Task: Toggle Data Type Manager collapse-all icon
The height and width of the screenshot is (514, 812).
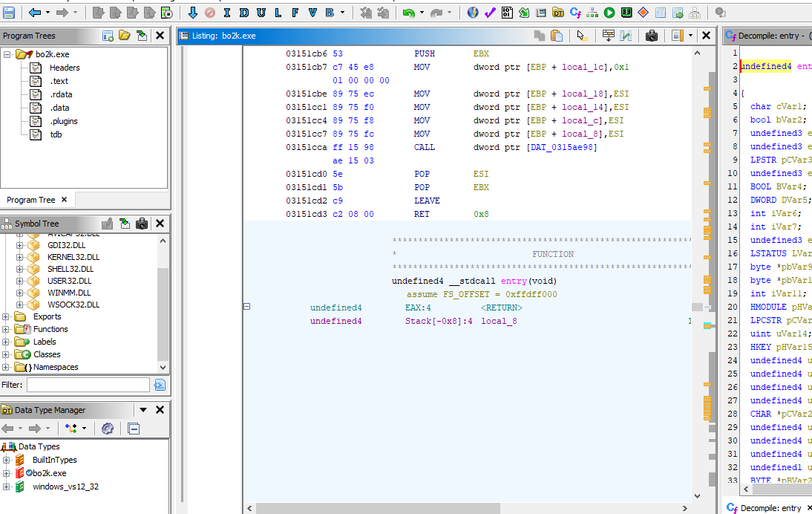Action: (134, 429)
